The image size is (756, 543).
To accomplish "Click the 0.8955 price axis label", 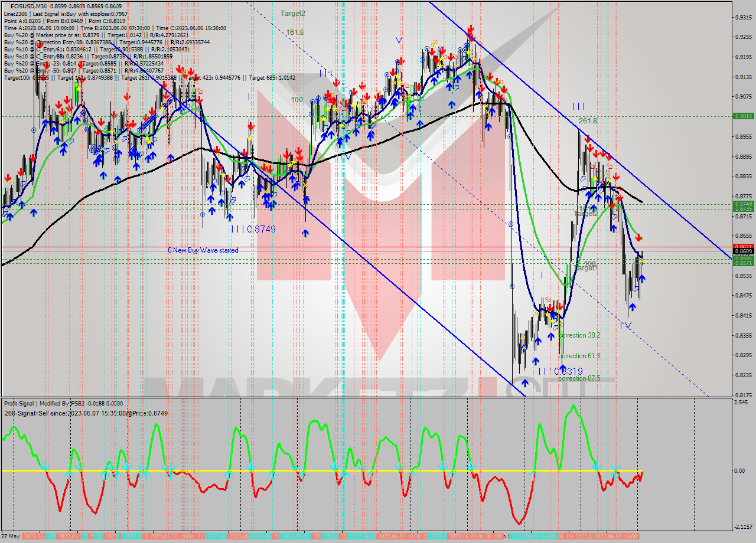I will click(x=743, y=137).
